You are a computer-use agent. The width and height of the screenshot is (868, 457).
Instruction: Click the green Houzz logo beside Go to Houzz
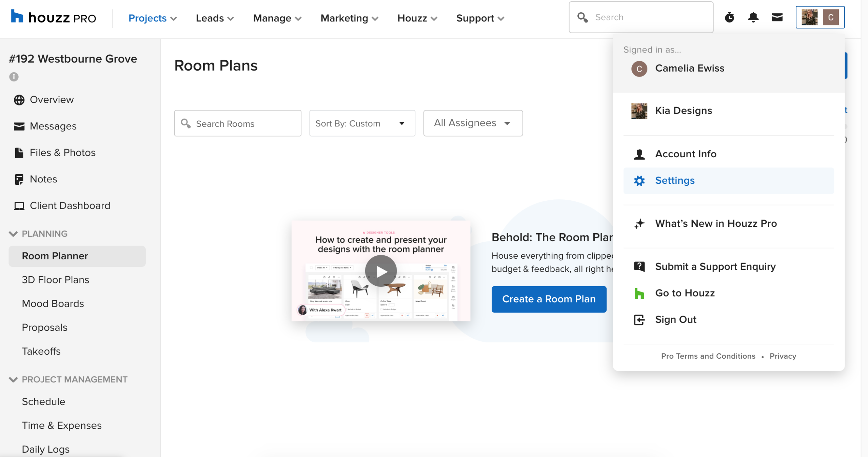coord(639,293)
